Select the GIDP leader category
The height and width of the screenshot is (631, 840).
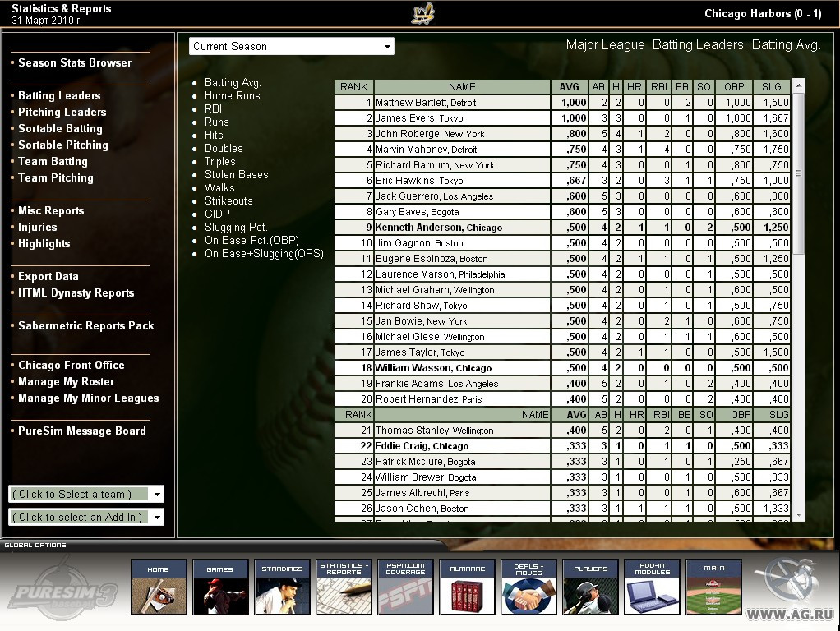(217, 214)
